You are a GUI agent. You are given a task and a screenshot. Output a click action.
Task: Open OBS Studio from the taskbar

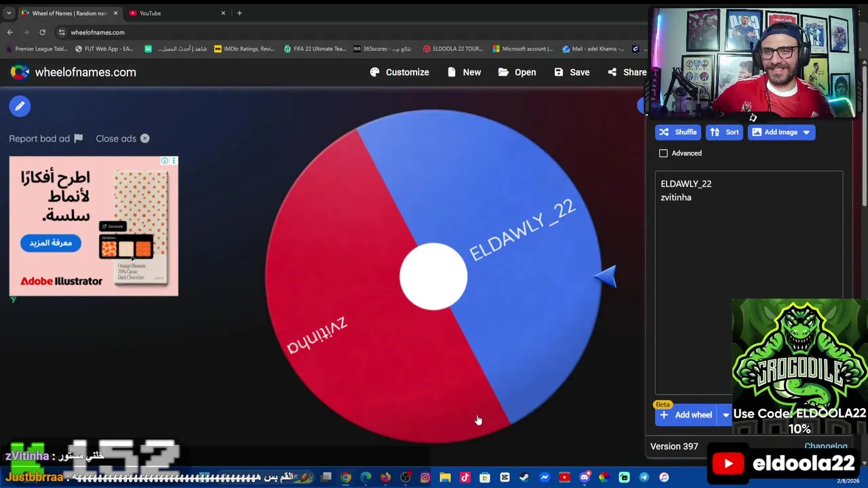point(406,478)
